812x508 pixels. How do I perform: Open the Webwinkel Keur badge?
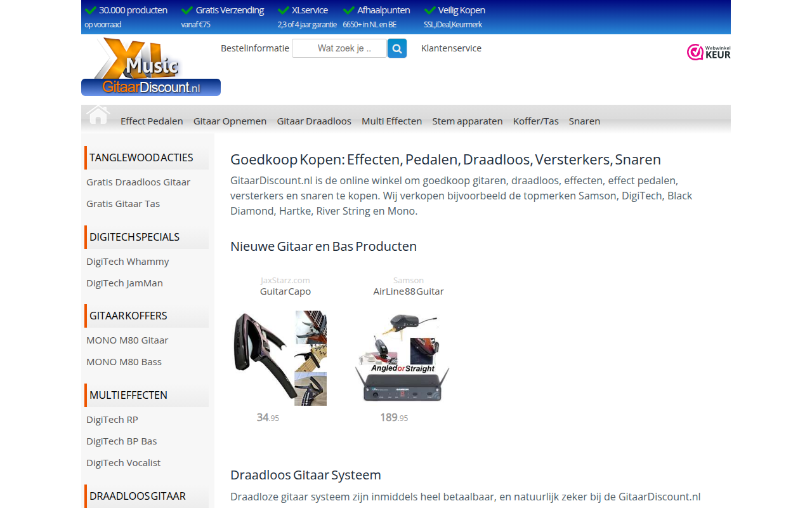709,52
